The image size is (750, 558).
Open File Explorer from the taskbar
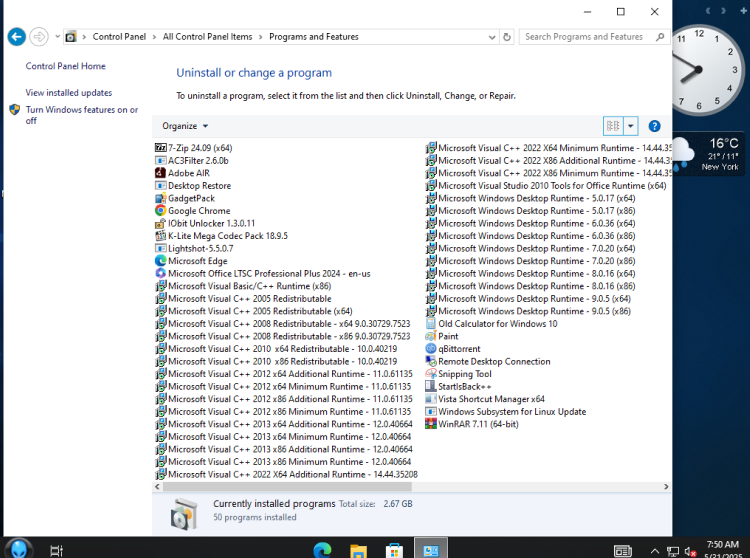coord(358,551)
